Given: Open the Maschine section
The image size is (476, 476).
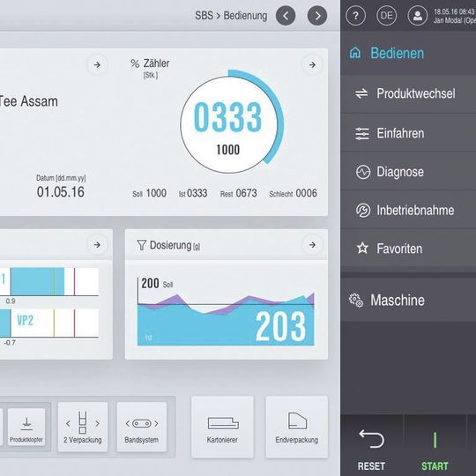Looking at the screenshot, I should click(x=408, y=301).
